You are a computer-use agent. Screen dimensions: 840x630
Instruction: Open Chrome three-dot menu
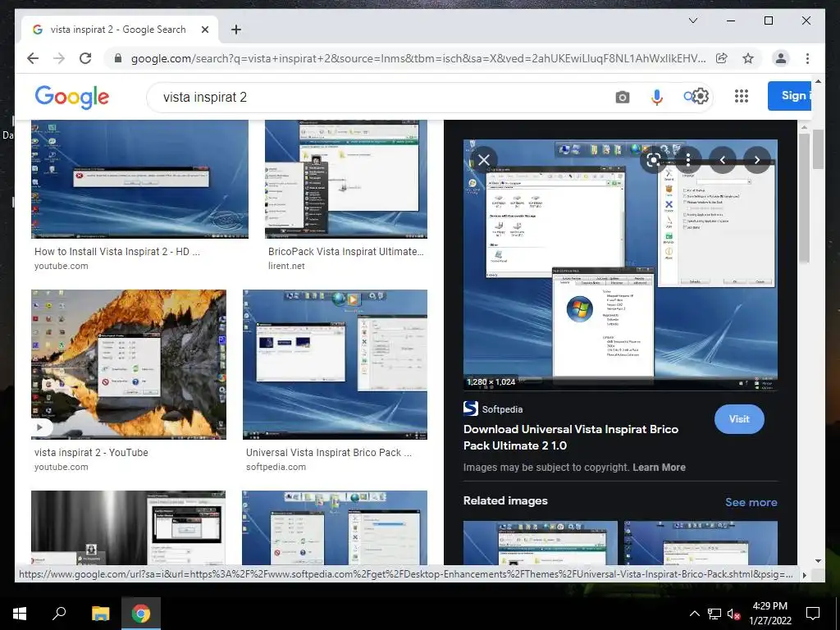click(807, 58)
